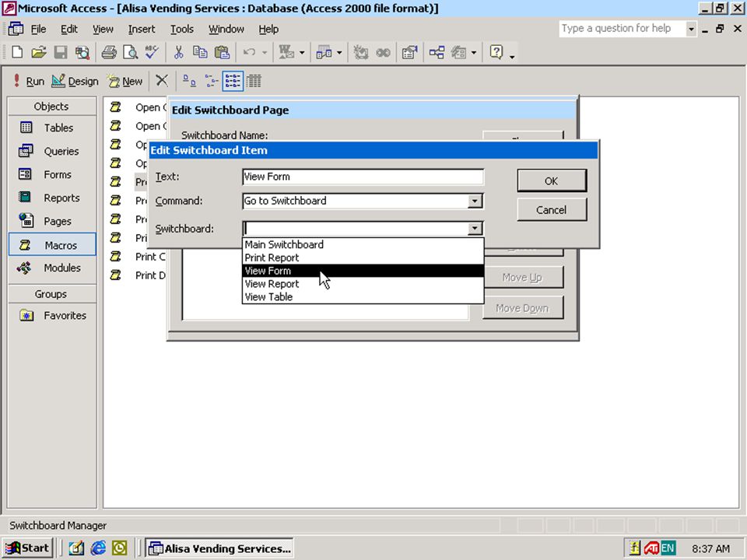Click the Analyze toolbar icon
The height and width of the screenshot is (560, 747).
coord(324,52)
